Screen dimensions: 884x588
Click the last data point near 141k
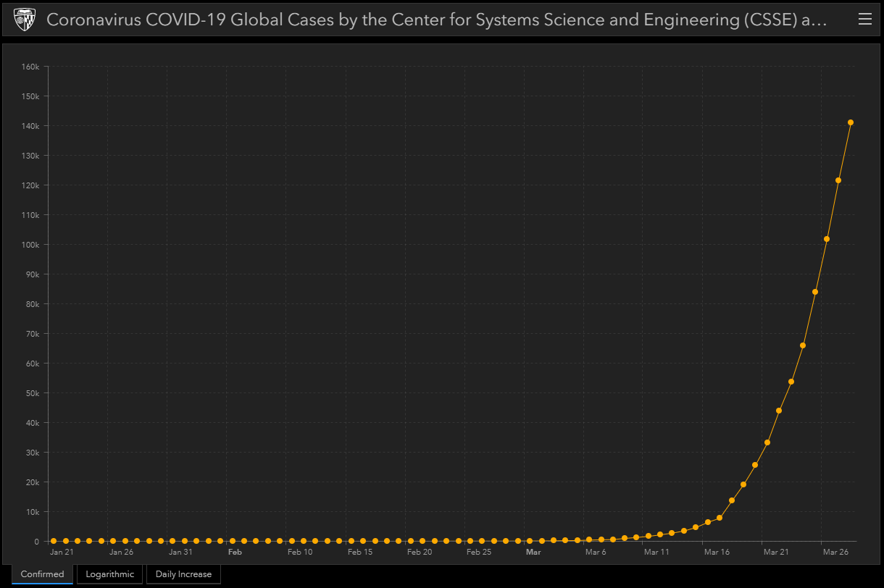point(851,122)
